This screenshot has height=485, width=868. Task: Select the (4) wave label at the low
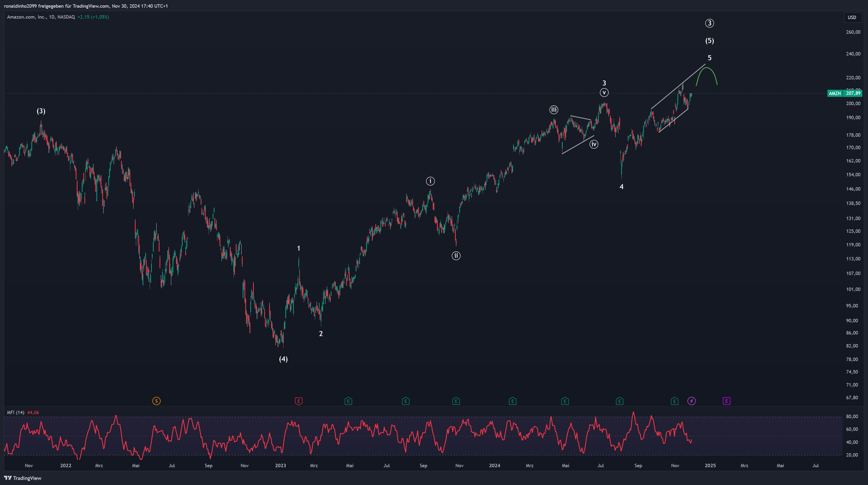(x=283, y=359)
